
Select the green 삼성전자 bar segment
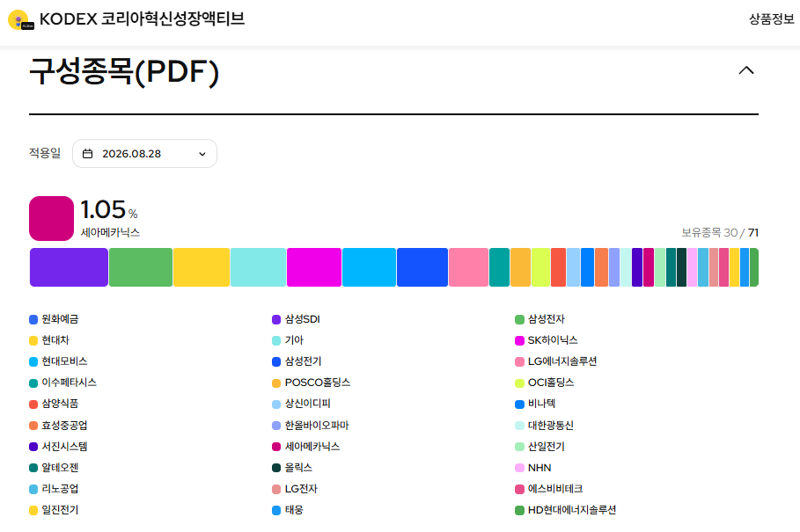(141, 267)
